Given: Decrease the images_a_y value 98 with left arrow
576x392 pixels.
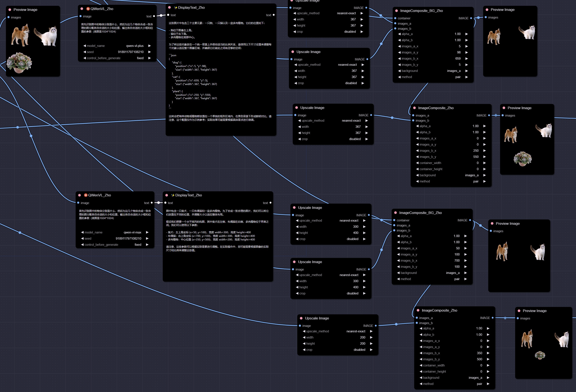Looking at the screenshot, I should coord(399,52).
